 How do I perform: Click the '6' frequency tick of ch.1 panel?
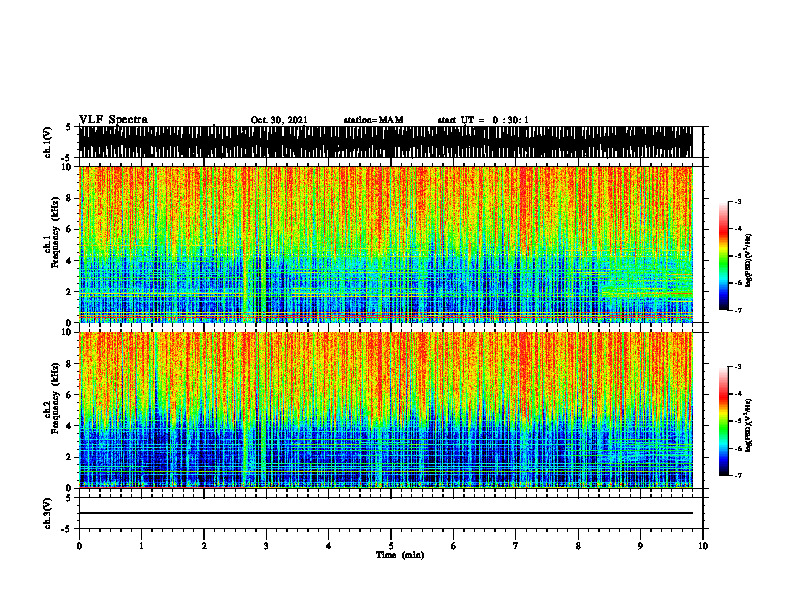[71, 229]
